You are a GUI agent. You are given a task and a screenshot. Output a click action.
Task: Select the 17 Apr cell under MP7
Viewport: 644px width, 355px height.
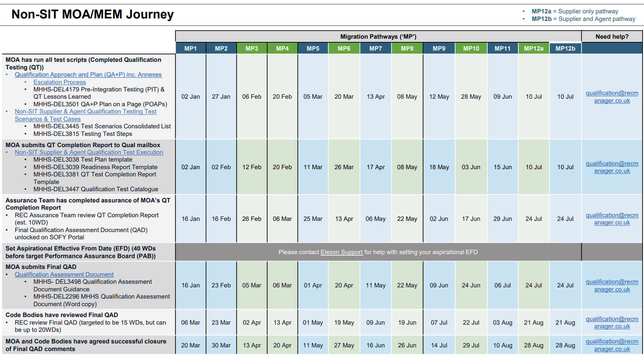tap(376, 167)
